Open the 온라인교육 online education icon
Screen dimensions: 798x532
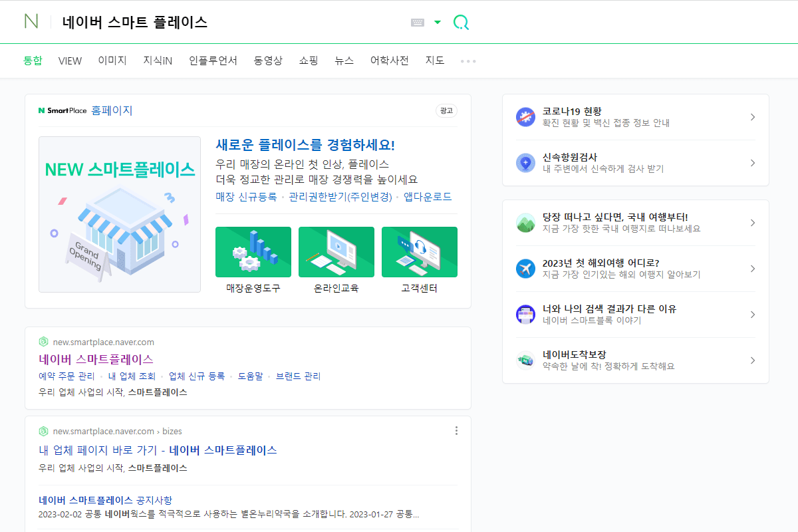336,251
